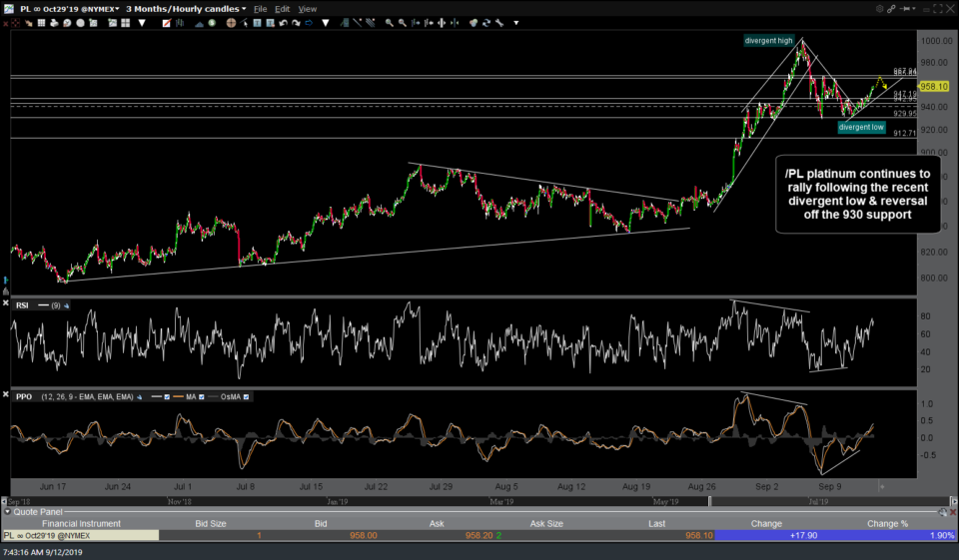959x560 pixels.
Task: Click the zoom in magnifier icon
Action: coord(389,23)
